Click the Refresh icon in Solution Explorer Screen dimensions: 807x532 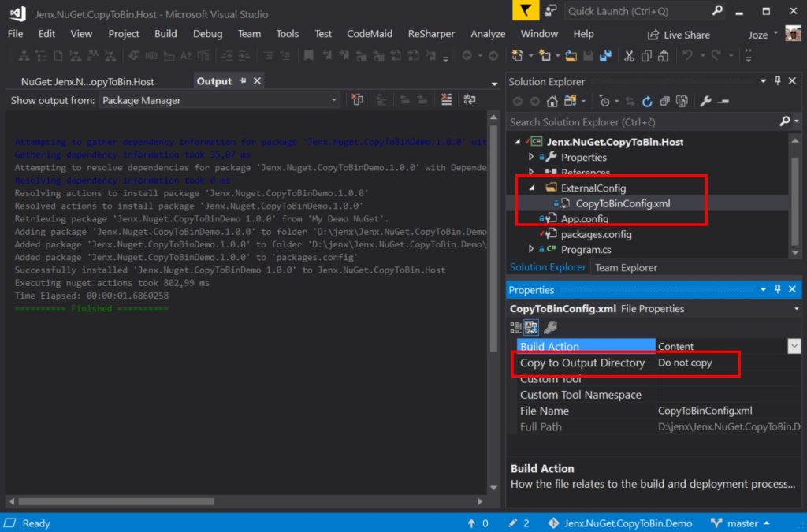pos(647,102)
